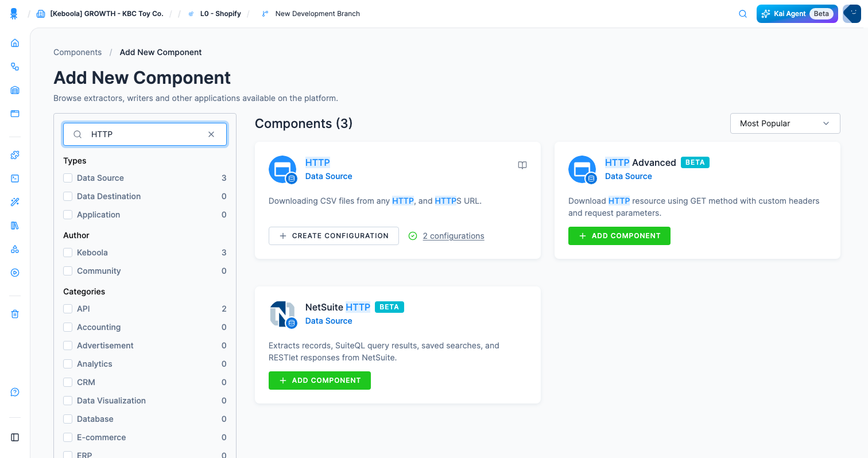Toggle the Accounting category checkbox
The image size is (868, 458).
point(68,327)
